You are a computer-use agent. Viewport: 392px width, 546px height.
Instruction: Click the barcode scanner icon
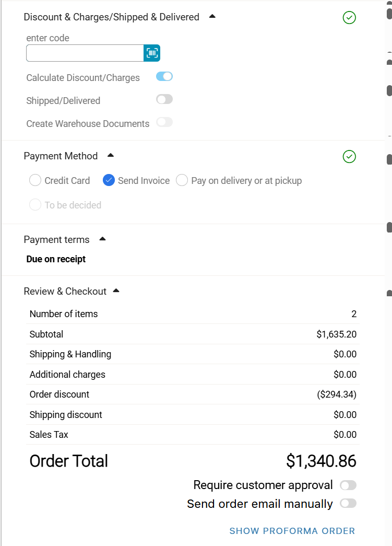click(152, 53)
